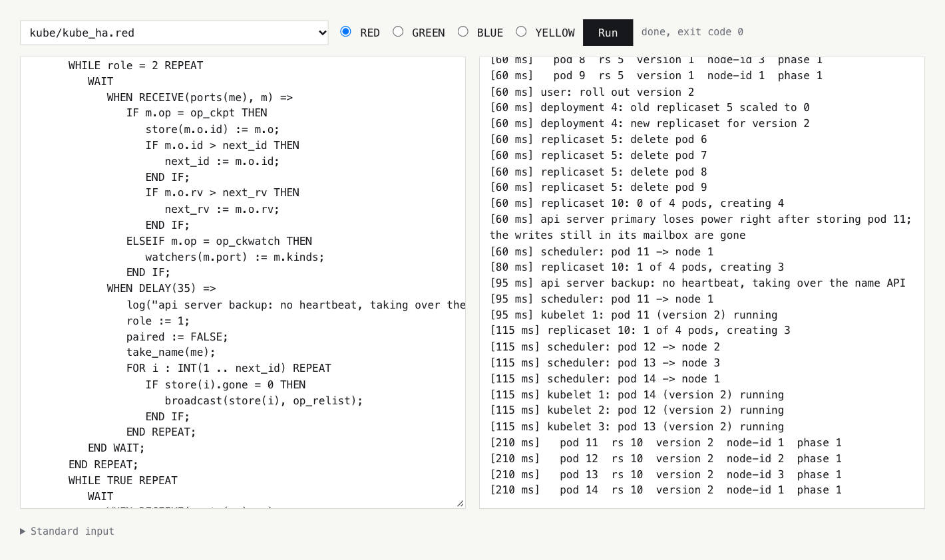
Task: Click the 'role := 1;' code line
Action: 158,321
